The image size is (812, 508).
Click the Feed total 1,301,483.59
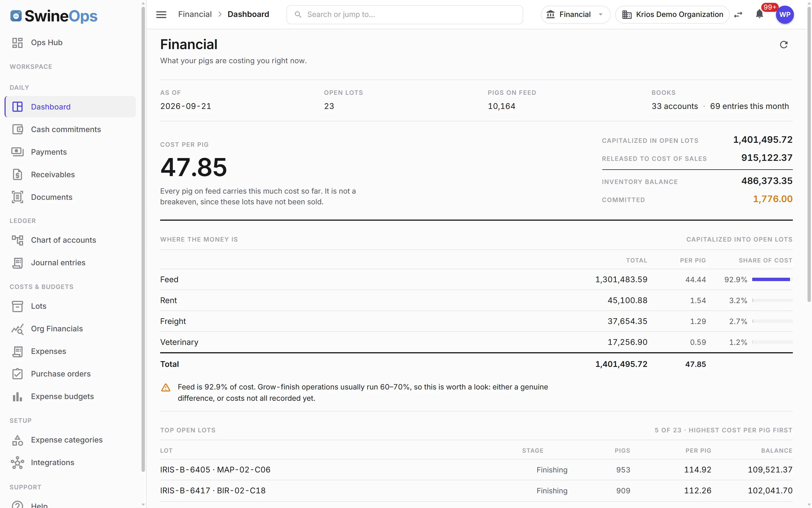click(x=621, y=279)
